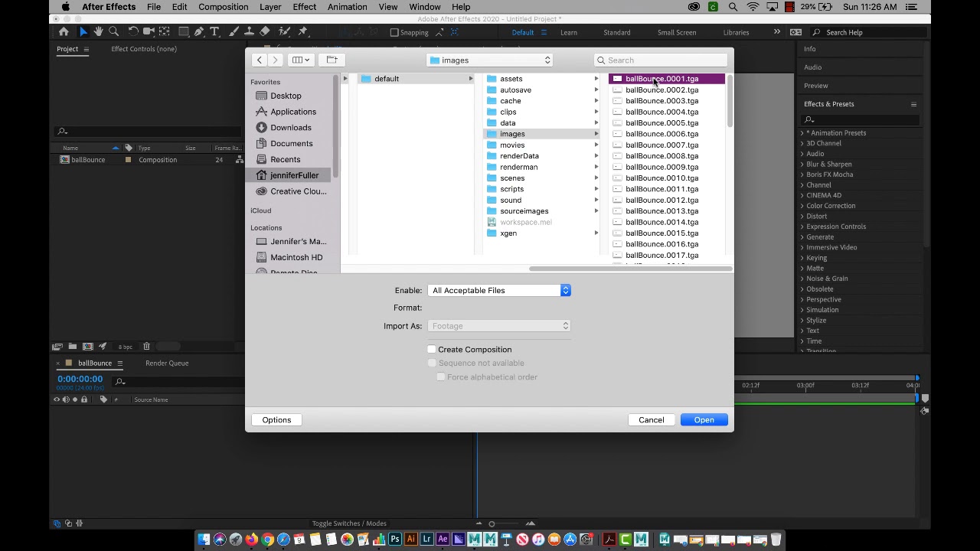Select the Hand tool
The height and width of the screenshot is (551, 980).
pos(98,32)
